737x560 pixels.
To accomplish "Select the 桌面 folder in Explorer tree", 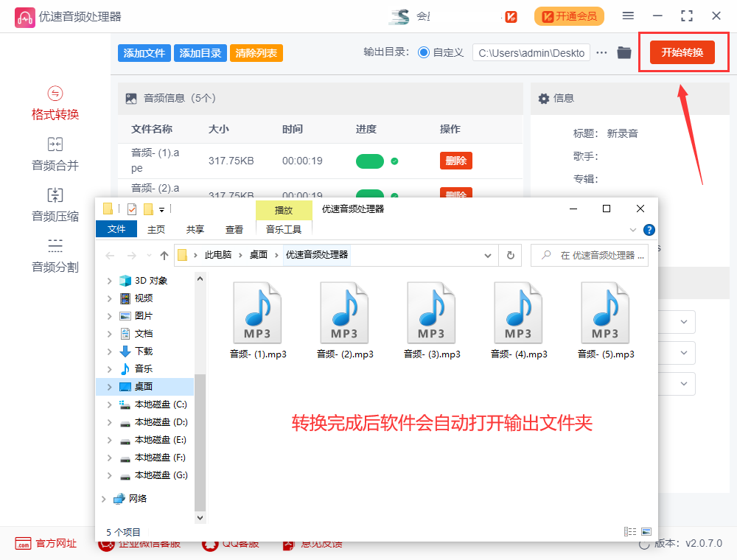I will click(x=147, y=386).
